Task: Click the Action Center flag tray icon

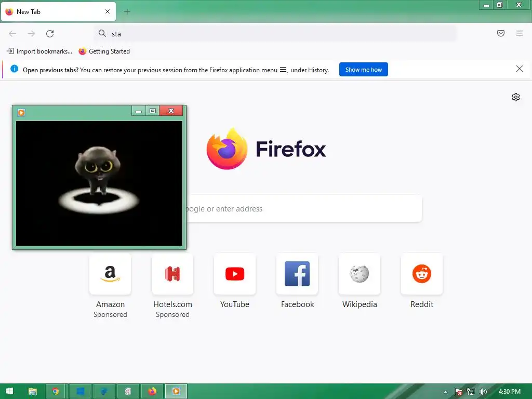Action: click(x=458, y=392)
